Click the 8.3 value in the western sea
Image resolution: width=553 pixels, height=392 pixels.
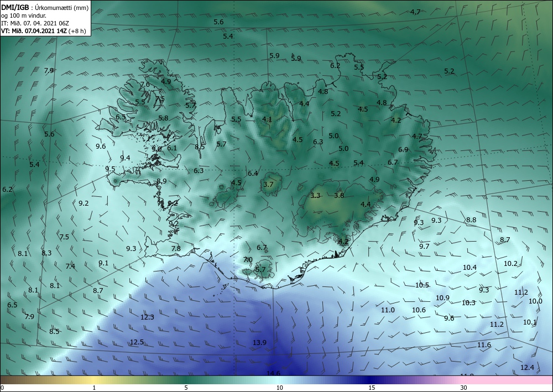tap(46, 253)
